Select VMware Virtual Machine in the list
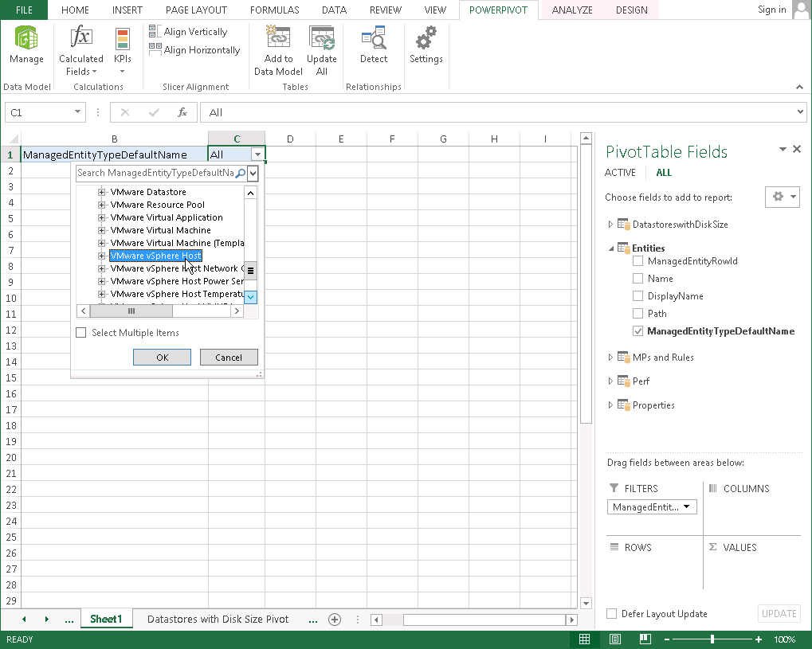The width and height of the screenshot is (812, 649). pyautogui.click(x=160, y=230)
